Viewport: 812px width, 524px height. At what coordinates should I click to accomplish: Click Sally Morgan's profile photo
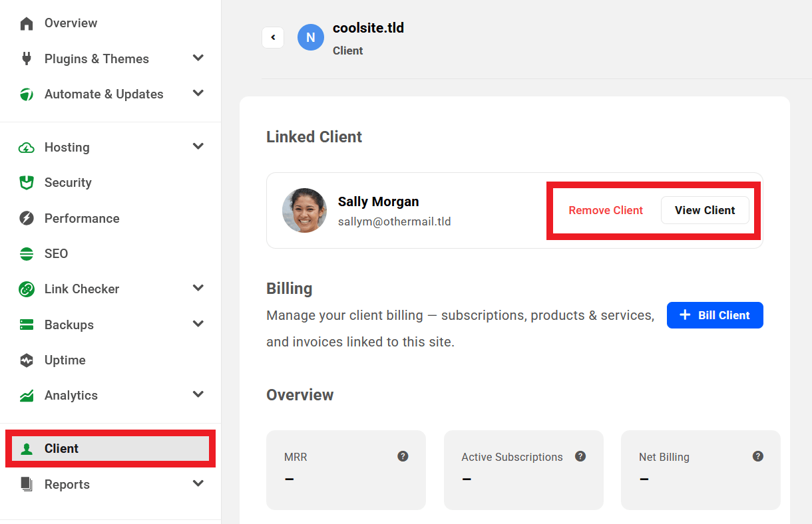click(304, 210)
